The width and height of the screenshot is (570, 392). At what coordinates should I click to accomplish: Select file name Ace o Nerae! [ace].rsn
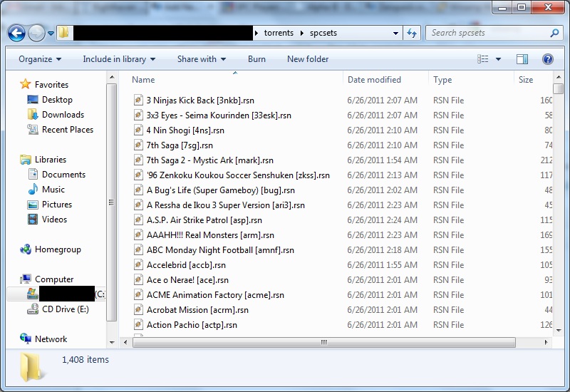tap(187, 280)
